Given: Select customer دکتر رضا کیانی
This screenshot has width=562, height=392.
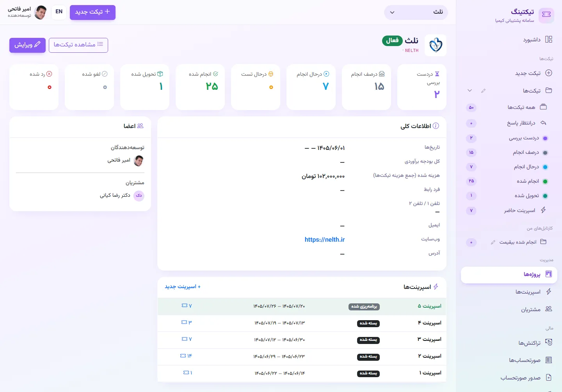Looking at the screenshot, I should (x=122, y=195).
